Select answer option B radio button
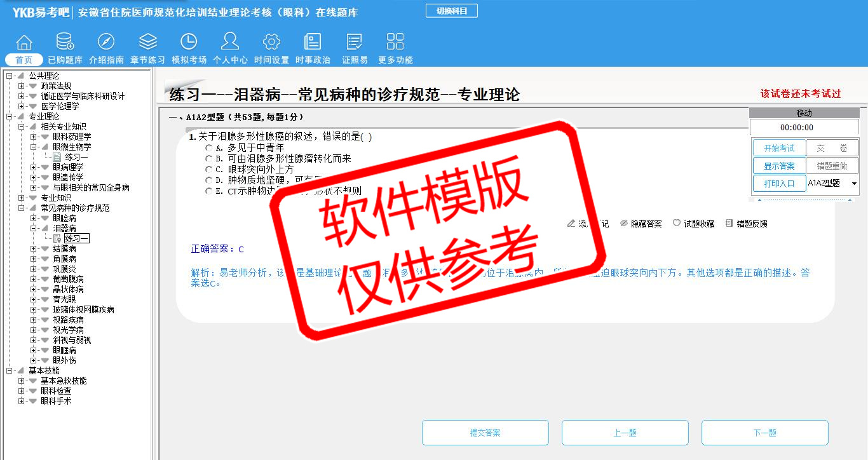Image resolution: width=868 pixels, height=460 pixels. point(208,158)
